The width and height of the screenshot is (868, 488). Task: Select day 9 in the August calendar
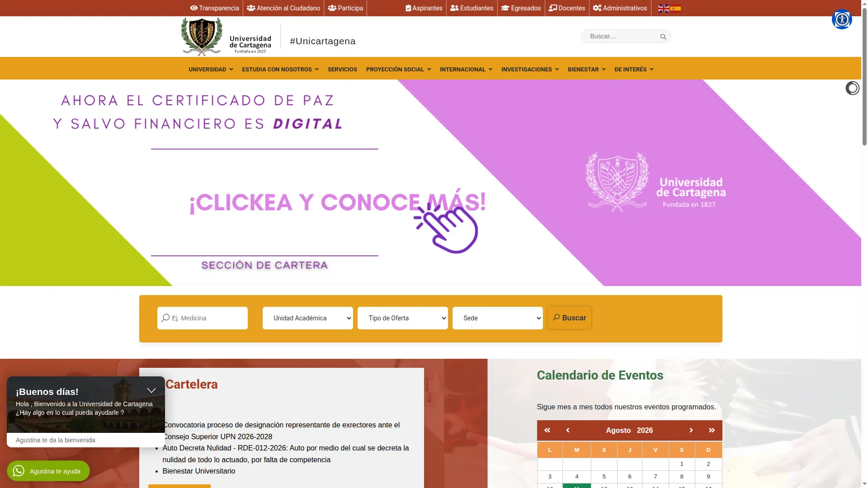(708, 477)
